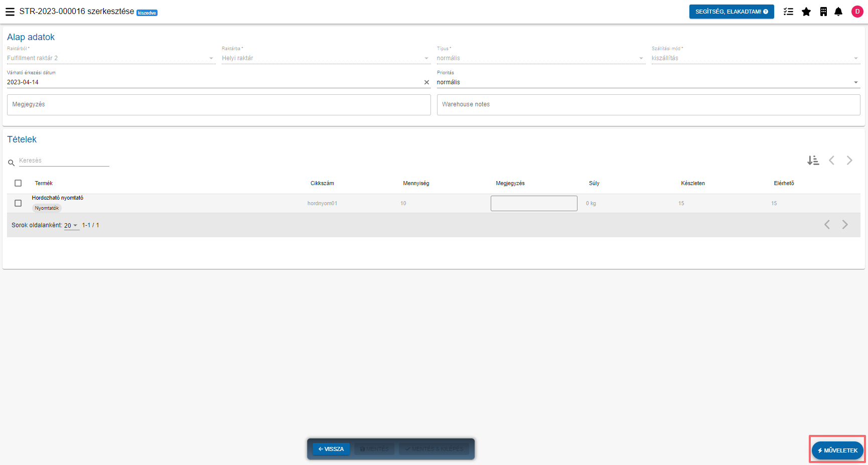Click the favorites star icon

coord(806,12)
